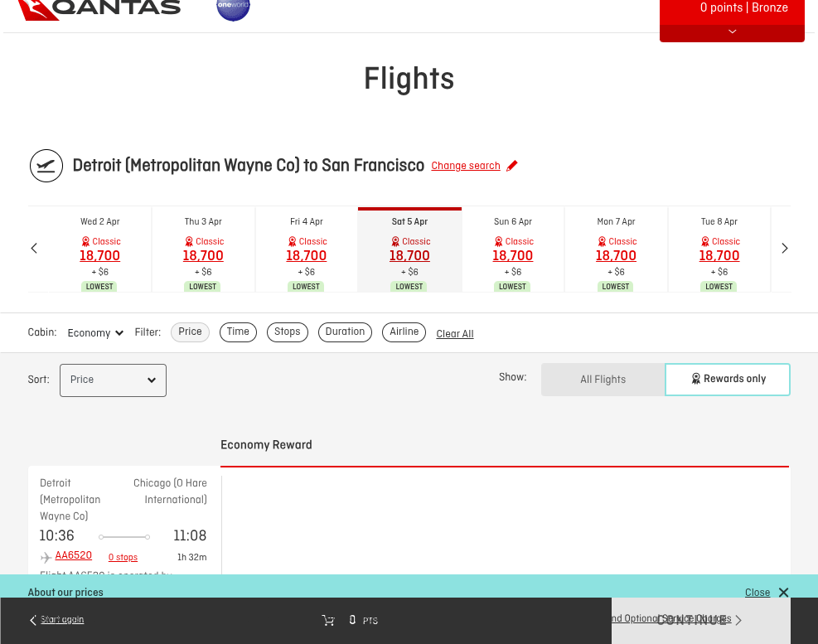Select the Fri 4 Apr date tab
This screenshot has height=644, width=818.
[x=306, y=249]
